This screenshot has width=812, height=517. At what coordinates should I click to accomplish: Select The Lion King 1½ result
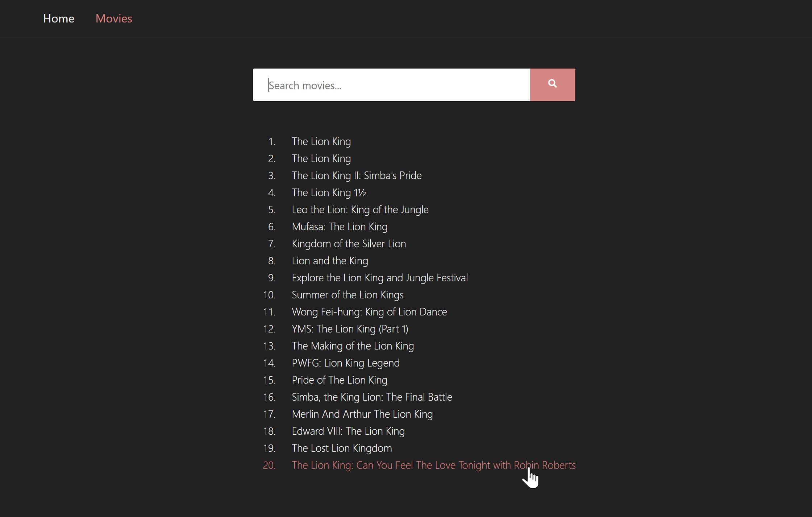329,193
